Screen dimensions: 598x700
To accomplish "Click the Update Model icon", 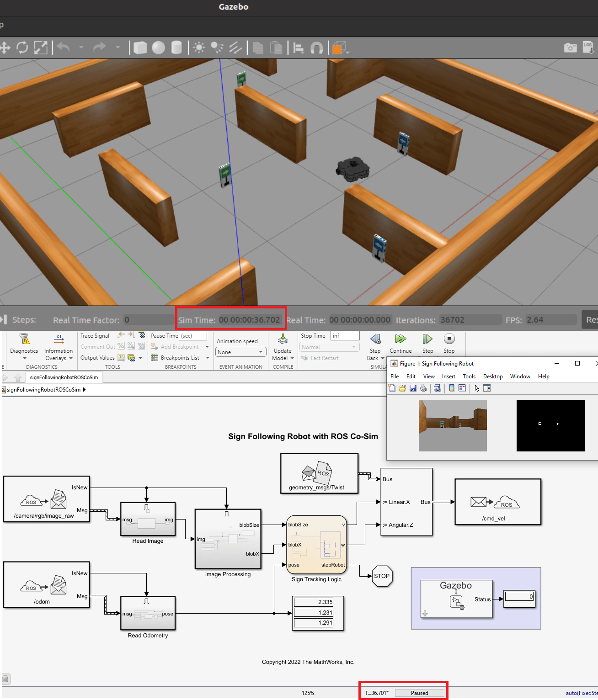I will pyautogui.click(x=283, y=339).
